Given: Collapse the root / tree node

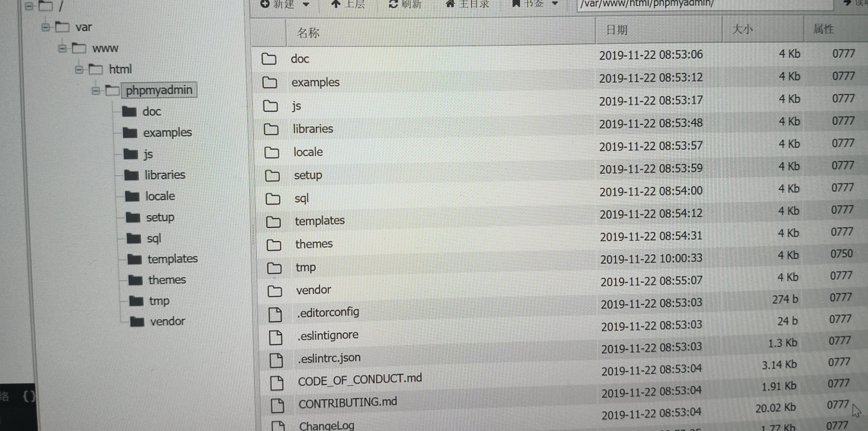Looking at the screenshot, I should (x=29, y=6).
